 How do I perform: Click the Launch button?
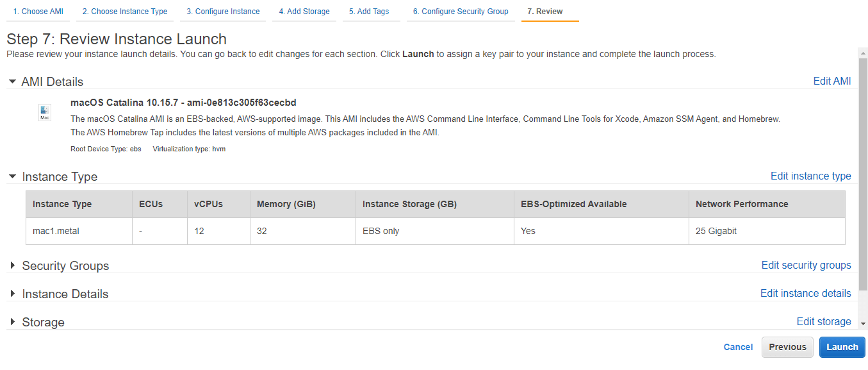(842, 347)
